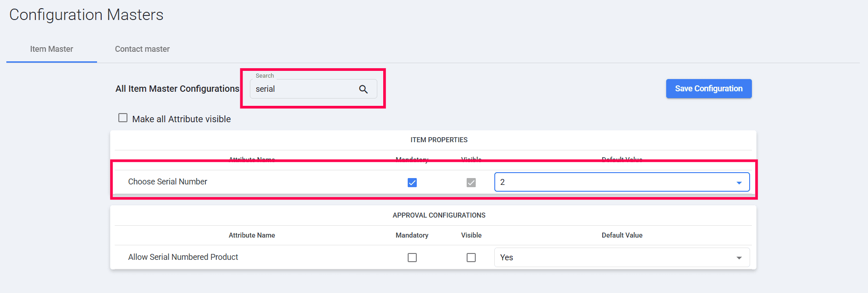This screenshot has height=293, width=868.
Task: Check Mandatory for Allow Serial Numbered Product
Action: pyautogui.click(x=412, y=258)
